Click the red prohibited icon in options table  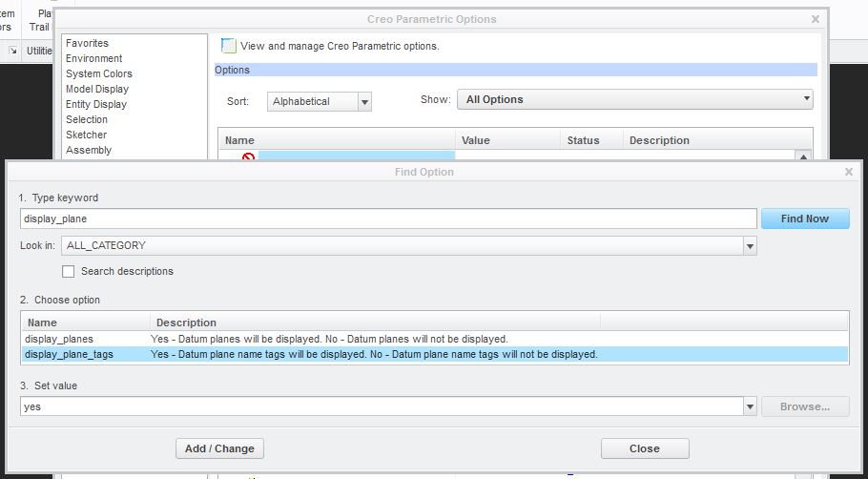coord(248,156)
